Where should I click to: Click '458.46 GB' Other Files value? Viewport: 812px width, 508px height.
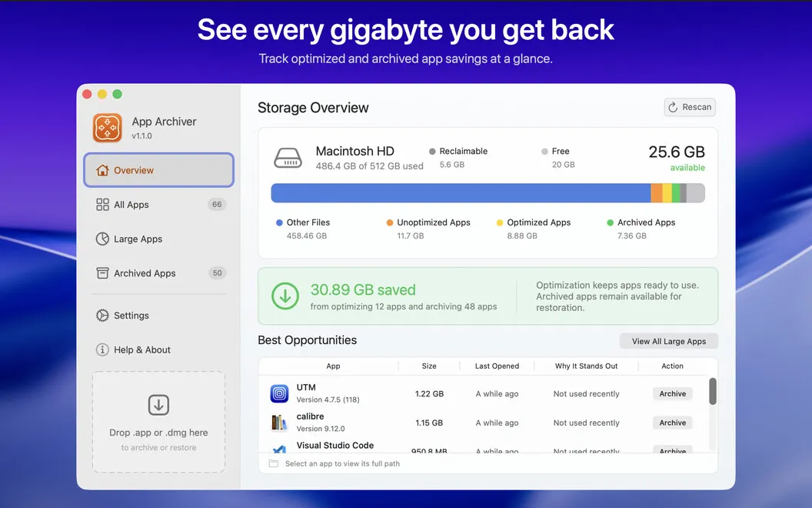point(307,236)
